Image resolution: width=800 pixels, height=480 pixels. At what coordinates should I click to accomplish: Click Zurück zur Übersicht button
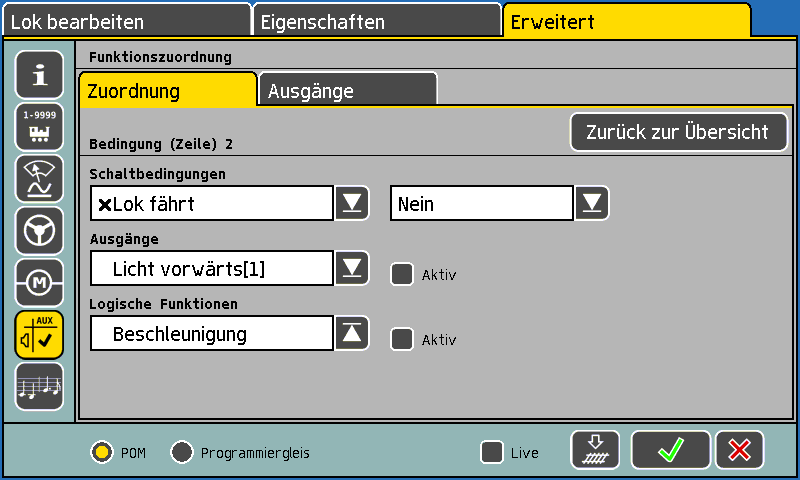(x=679, y=132)
